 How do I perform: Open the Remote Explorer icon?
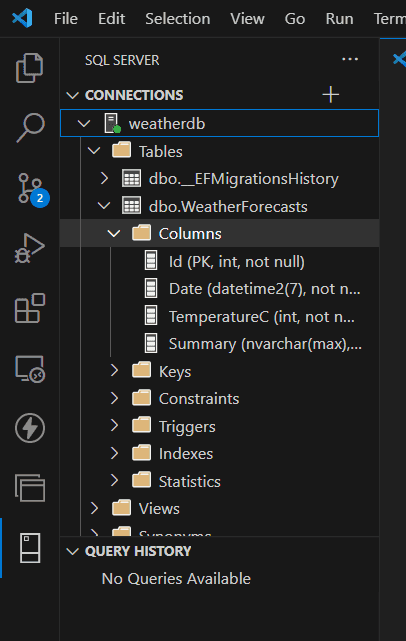30,368
